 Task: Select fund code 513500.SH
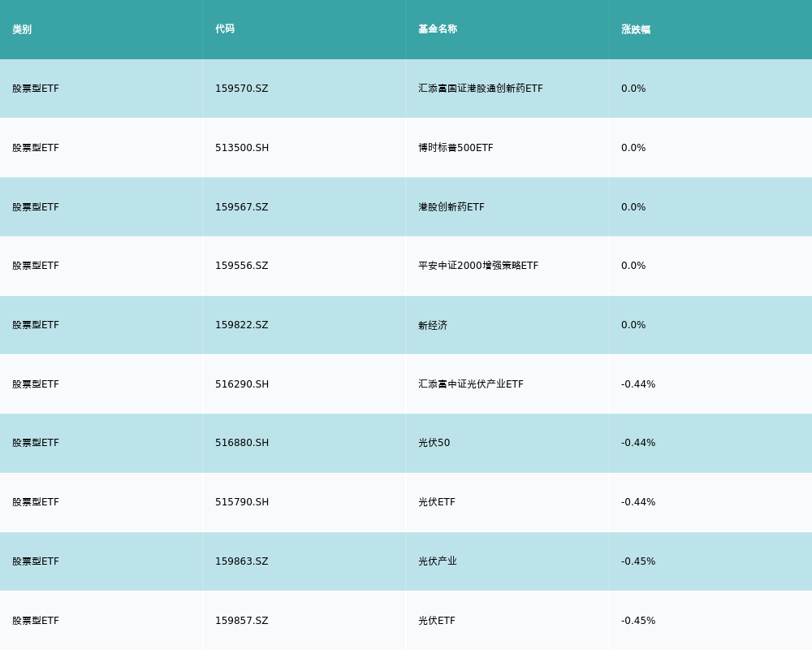coord(242,148)
